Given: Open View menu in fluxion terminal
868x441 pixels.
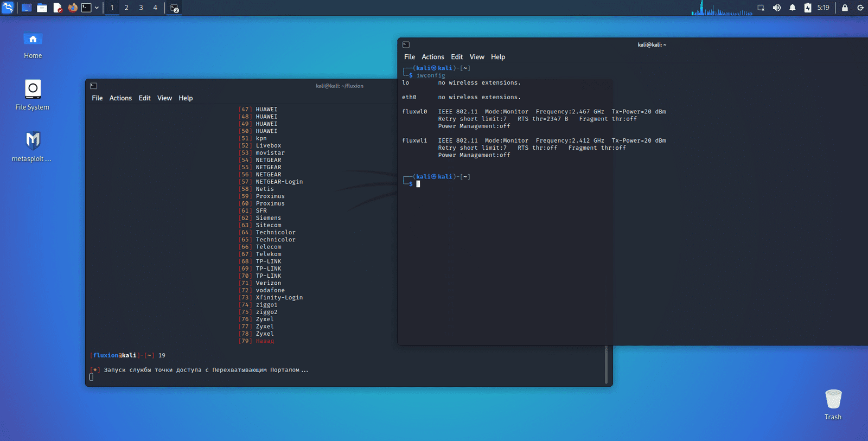Looking at the screenshot, I should pos(164,98).
